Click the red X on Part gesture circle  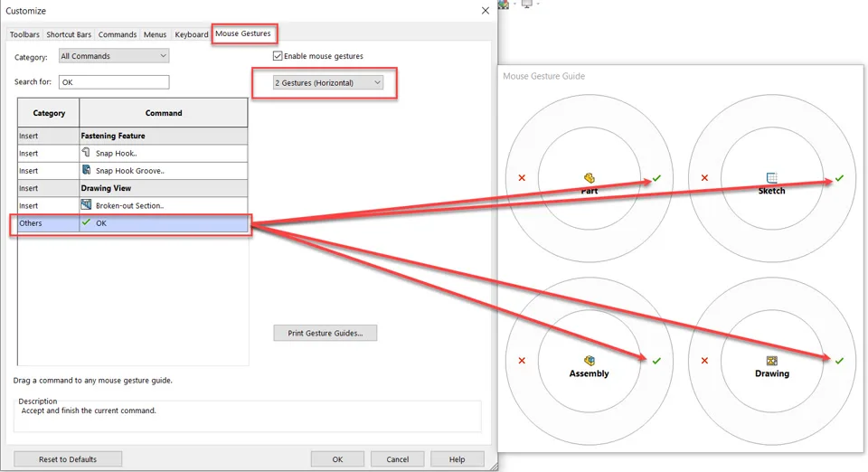pos(522,178)
